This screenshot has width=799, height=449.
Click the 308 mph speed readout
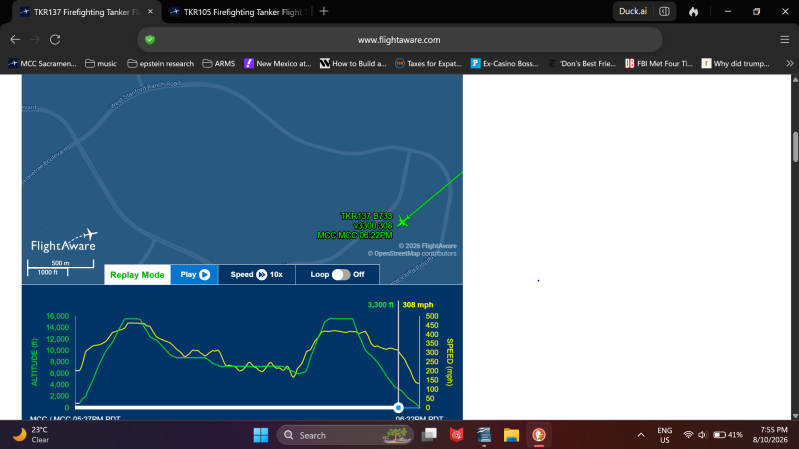click(x=418, y=305)
